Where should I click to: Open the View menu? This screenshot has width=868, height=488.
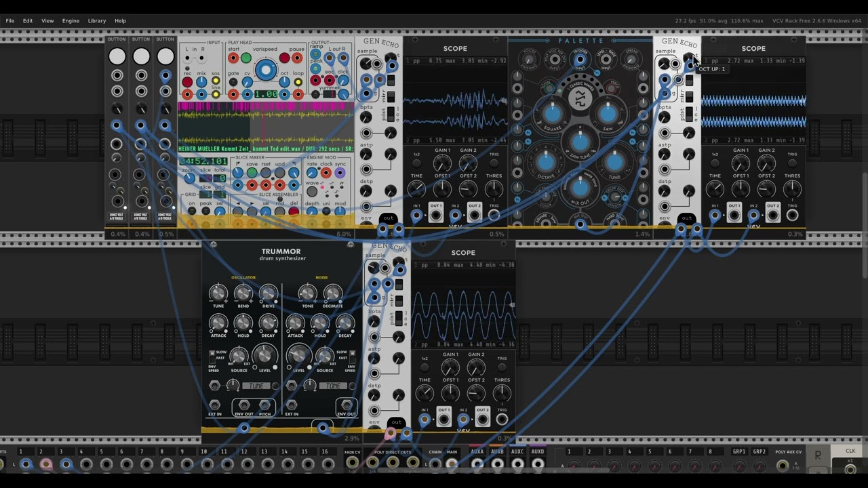click(x=47, y=21)
